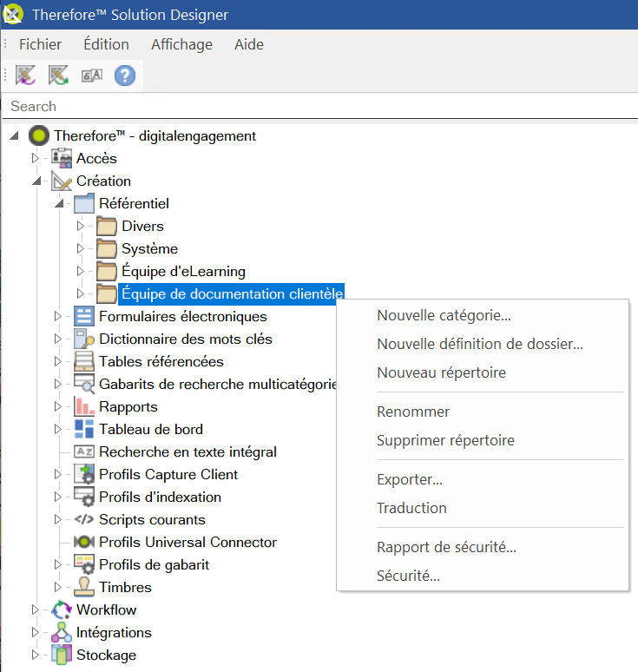638x672 pixels.
Task: Open the Aide menu
Action: (x=249, y=44)
